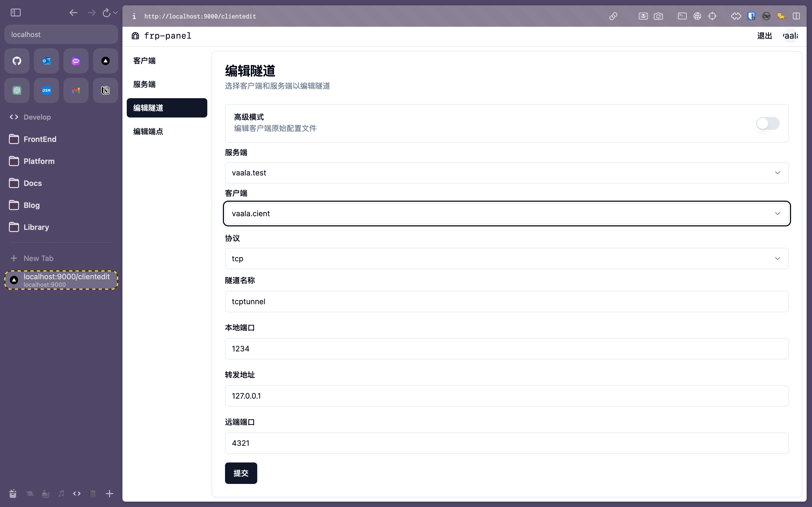Image resolution: width=812 pixels, height=507 pixels.
Task: Click the 提交 submit button
Action: tap(241, 473)
